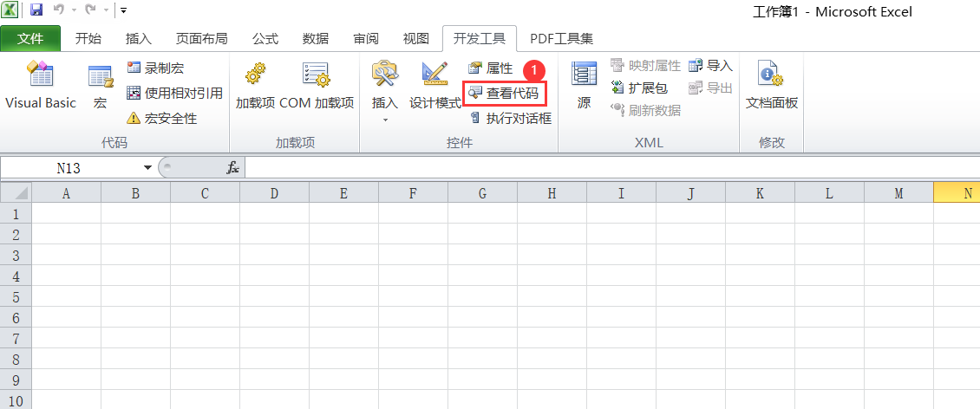
Task: Click inside the formula bar
Action: 612,167
